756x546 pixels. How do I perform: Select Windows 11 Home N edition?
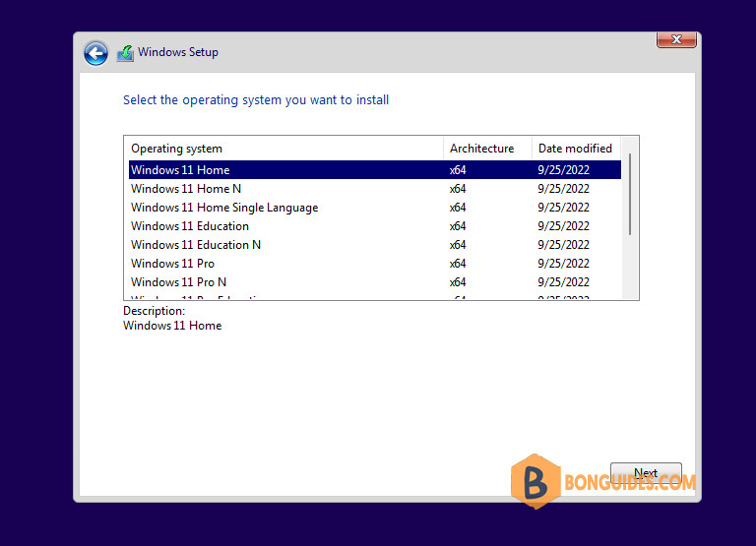[x=375, y=189]
